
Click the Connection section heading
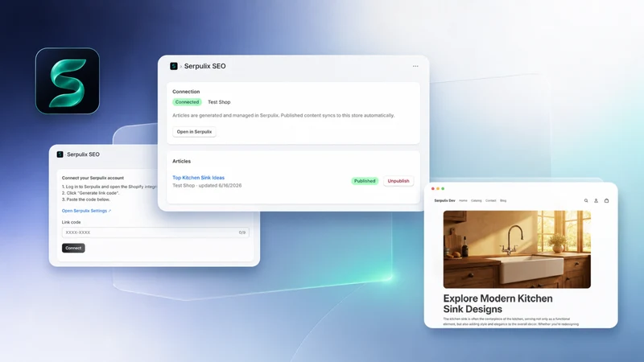(186, 92)
